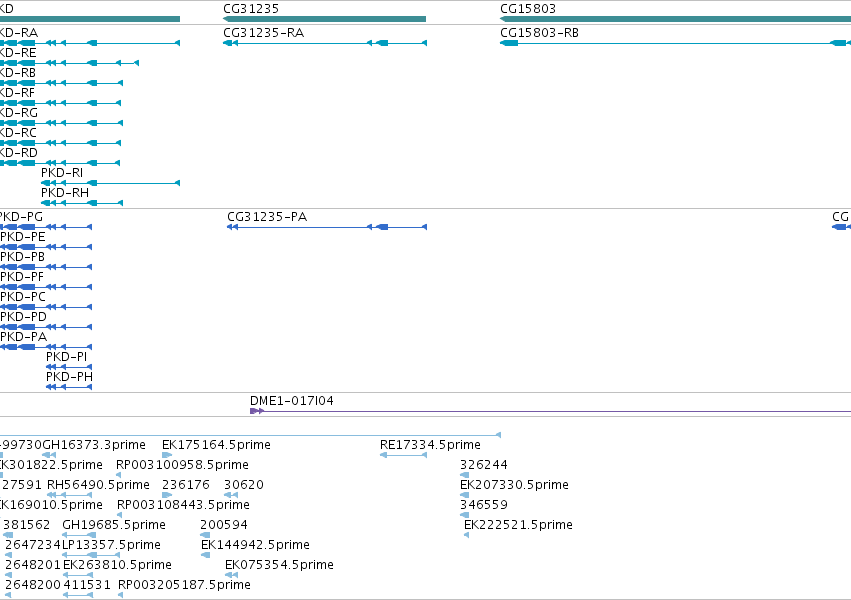
Task: Click the RE17334.5prime feature glyph
Action: [403, 455]
